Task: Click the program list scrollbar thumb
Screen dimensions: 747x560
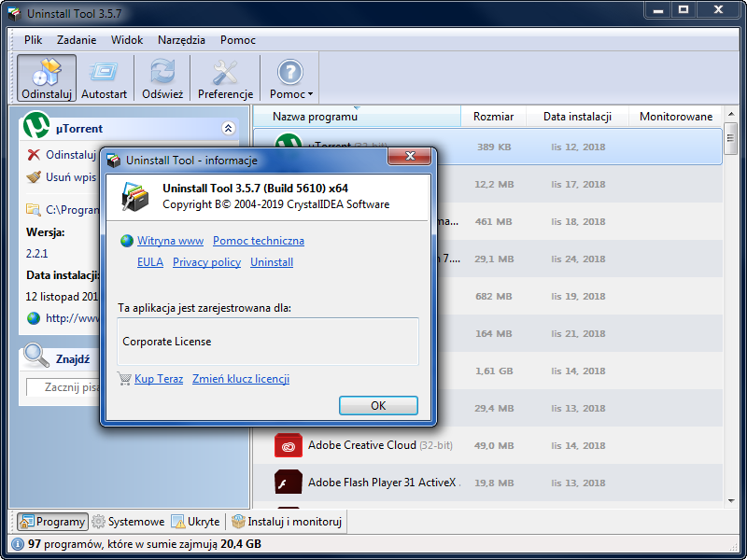Action: pyautogui.click(x=731, y=138)
